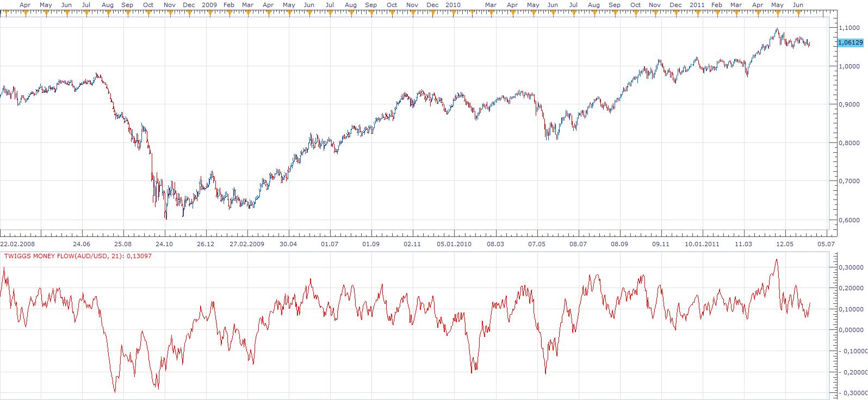The width and height of the screenshot is (868, 400).
Task: Select the 2009 year label on the top timeline
Action: pyautogui.click(x=209, y=5)
